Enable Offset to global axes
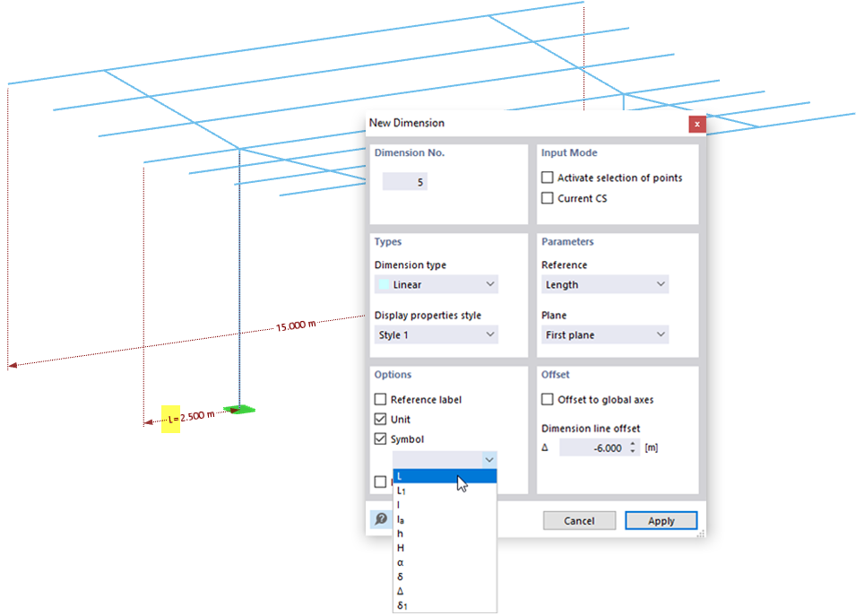Screen dimensions: 856x616 548,399
